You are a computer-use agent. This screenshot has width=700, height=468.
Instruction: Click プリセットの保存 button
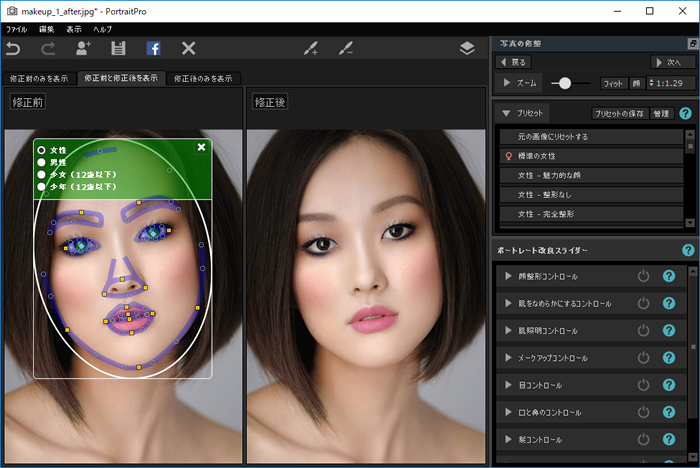click(619, 113)
